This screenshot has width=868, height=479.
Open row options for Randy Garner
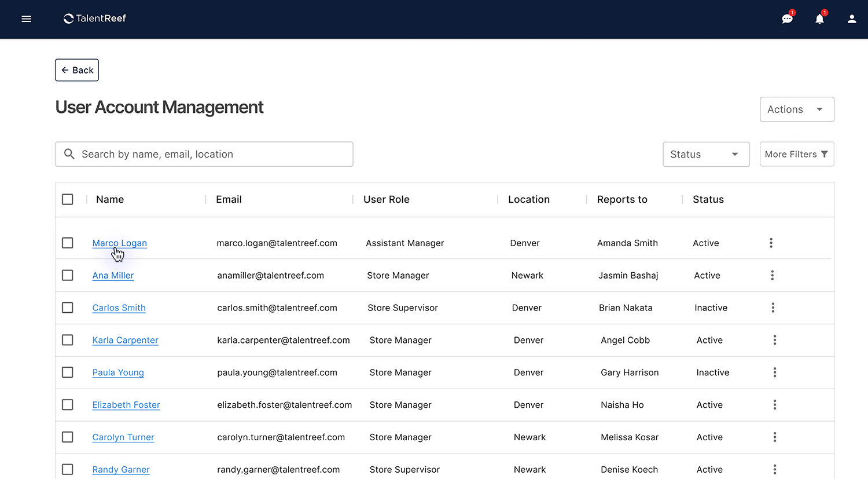click(774, 470)
